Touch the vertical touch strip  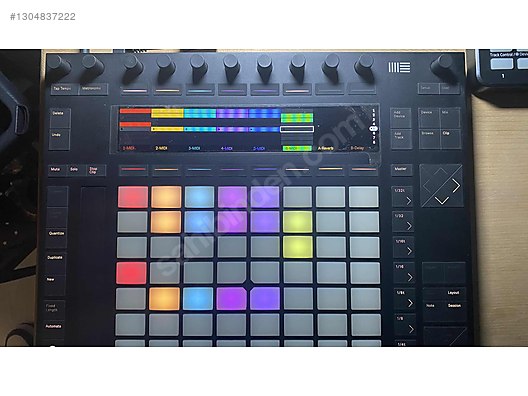[93, 266]
